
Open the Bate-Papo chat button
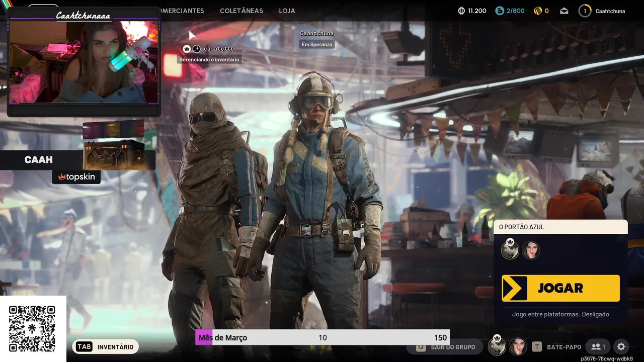click(556, 347)
